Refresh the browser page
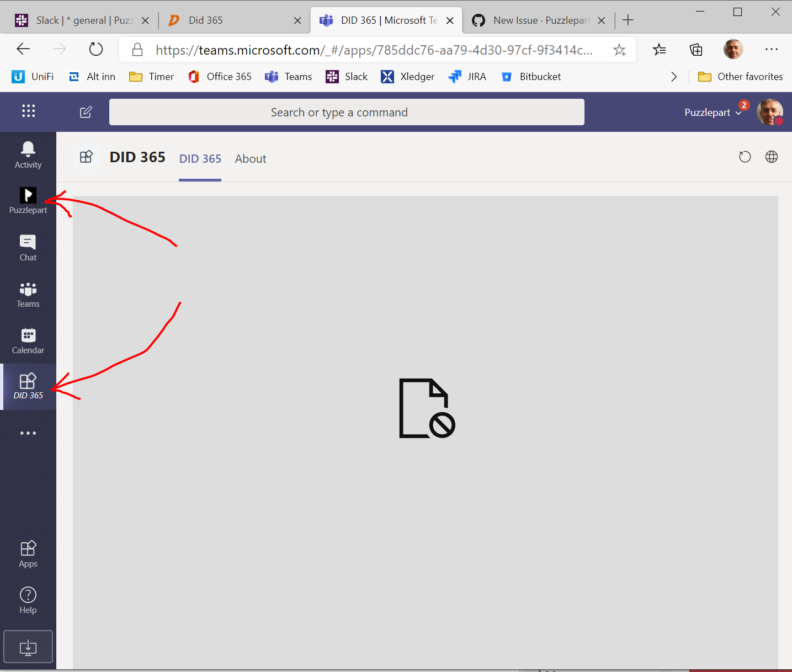Image resolution: width=792 pixels, height=672 pixels. (x=96, y=49)
